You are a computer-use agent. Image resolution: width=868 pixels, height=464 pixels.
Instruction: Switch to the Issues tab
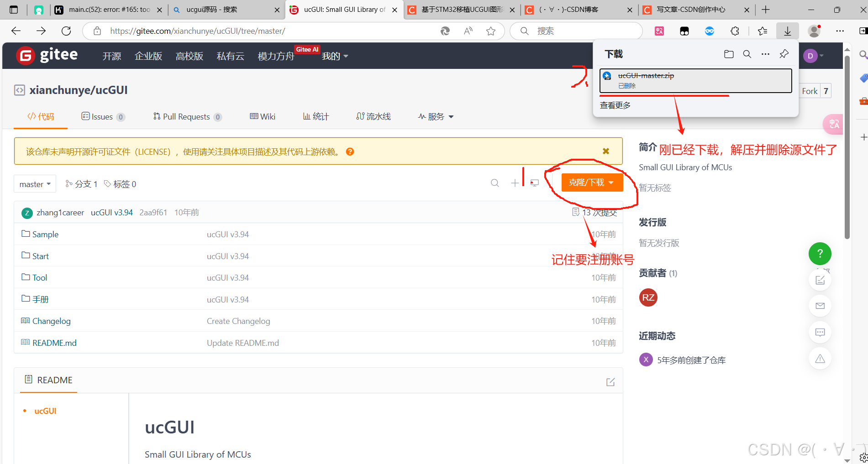coord(102,116)
